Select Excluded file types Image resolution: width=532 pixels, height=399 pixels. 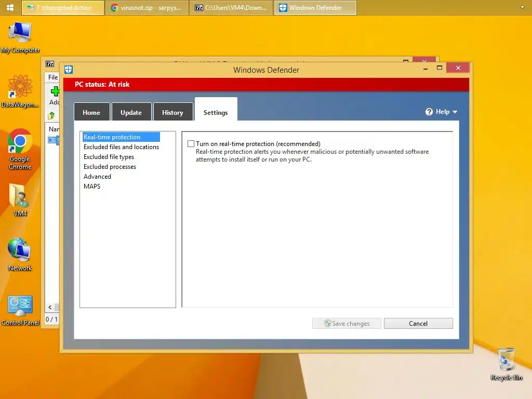point(109,157)
